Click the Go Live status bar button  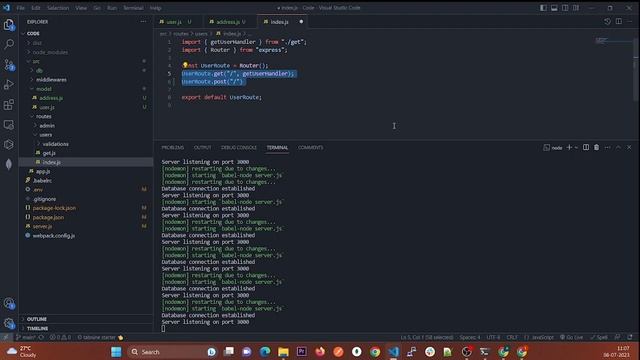click(x=571, y=337)
